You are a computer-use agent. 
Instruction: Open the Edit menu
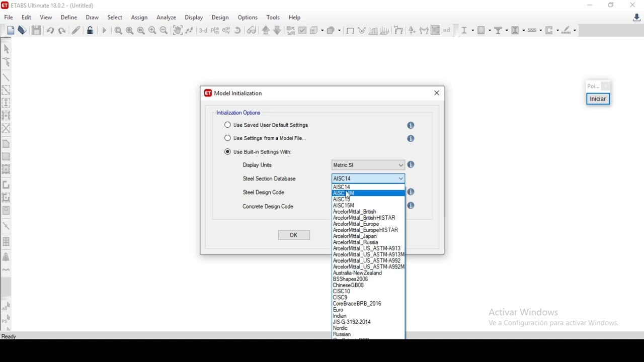pyautogui.click(x=26, y=18)
